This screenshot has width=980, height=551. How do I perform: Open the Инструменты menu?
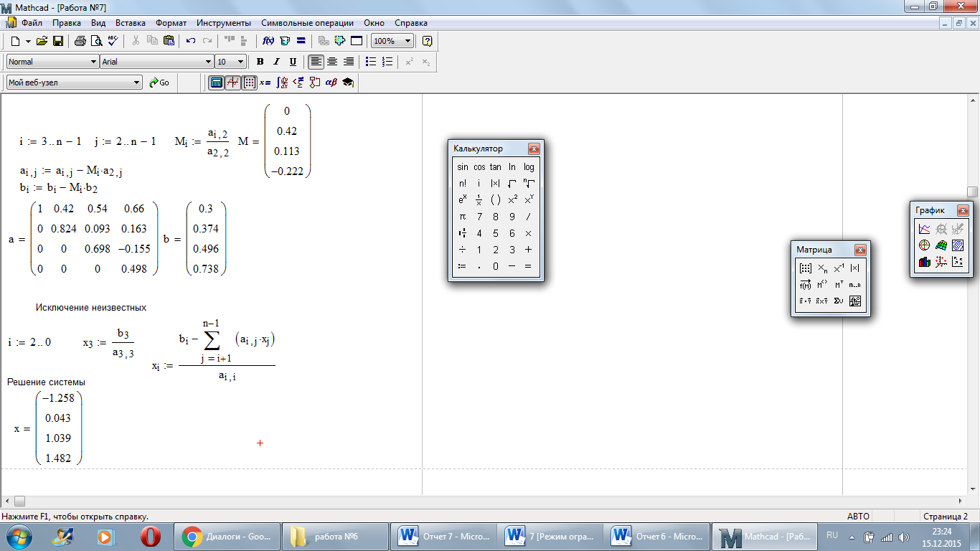coord(224,23)
